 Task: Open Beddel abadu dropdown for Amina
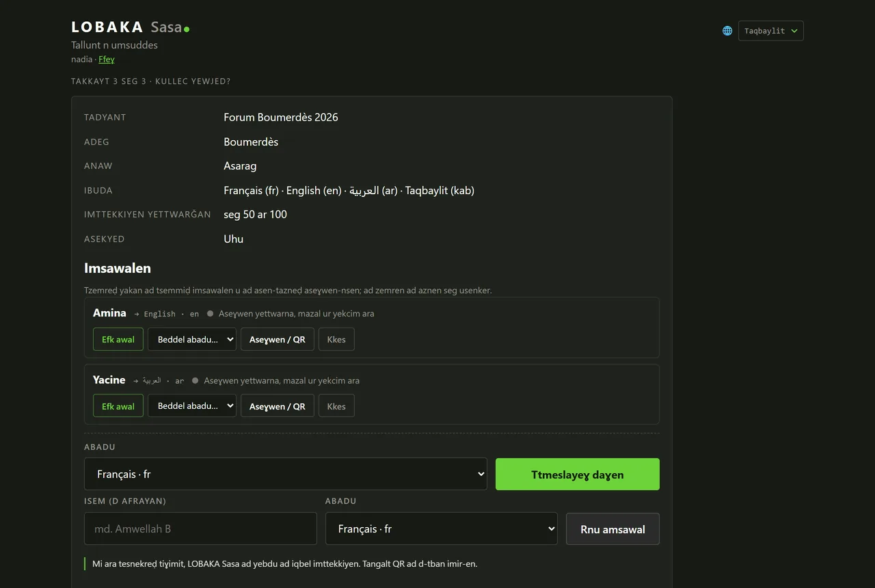tap(192, 339)
